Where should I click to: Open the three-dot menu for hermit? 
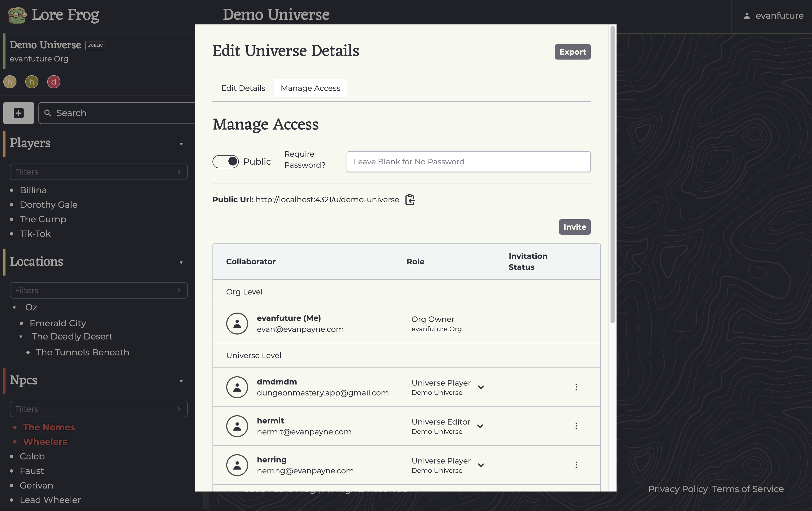point(576,426)
